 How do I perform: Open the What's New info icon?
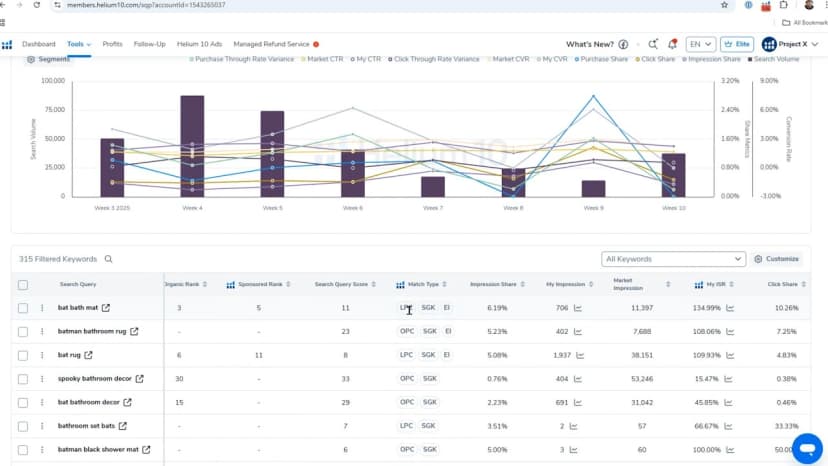[x=623, y=44]
